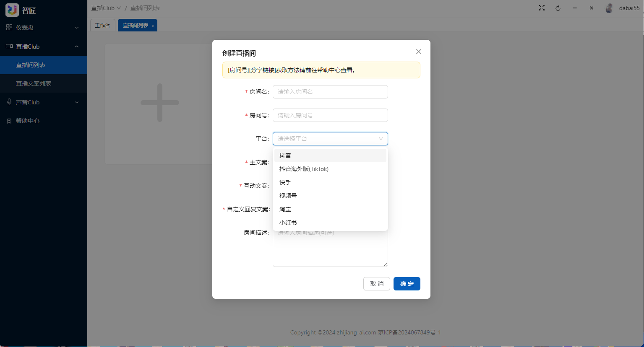Select 快手 platform option

[x=285, y=182]
